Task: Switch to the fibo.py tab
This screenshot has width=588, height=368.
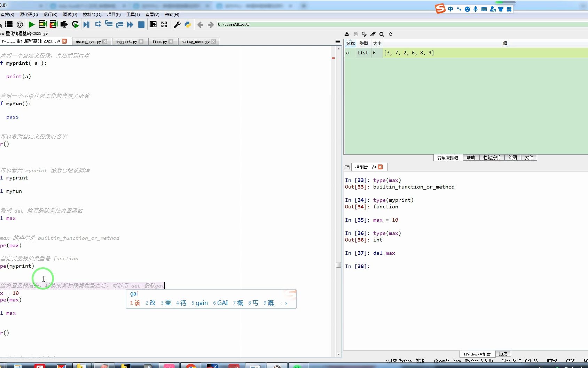Action: click(159, 41)
